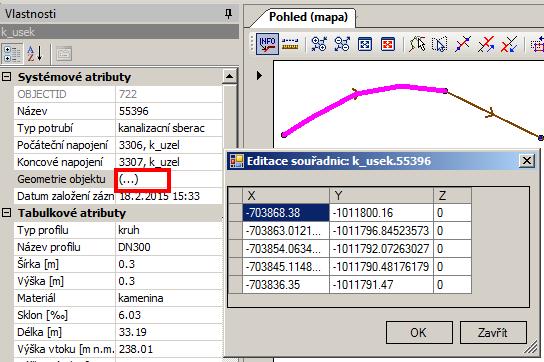Select Koncové napojení value 3307, k_uzel

point(169,162)
